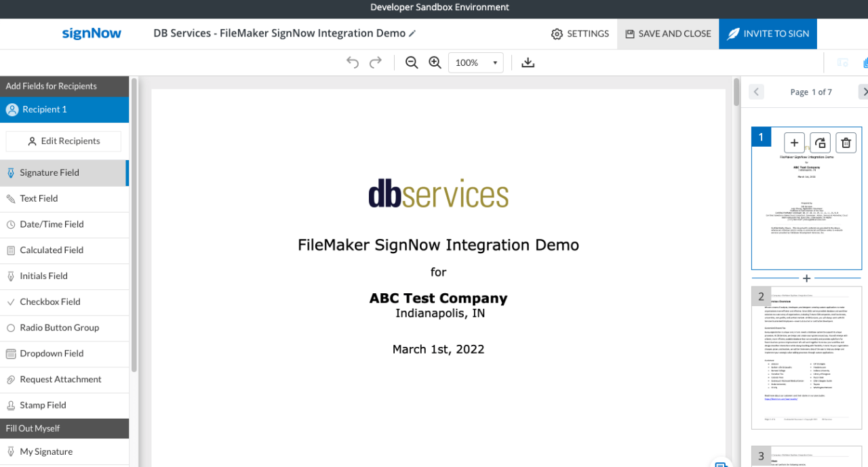Rotate page 1 thumbnail icon
The image size is (868, 467).
[820, 143]
